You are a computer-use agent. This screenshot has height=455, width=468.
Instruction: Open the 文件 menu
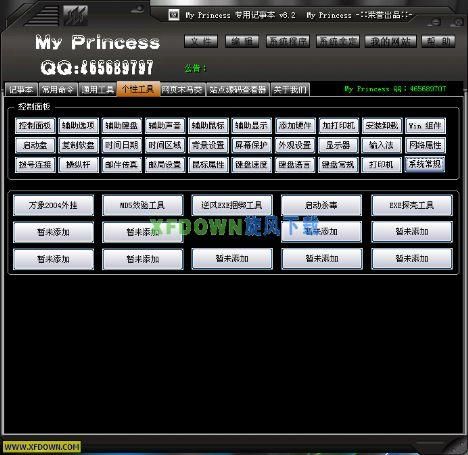pos(201,42)
